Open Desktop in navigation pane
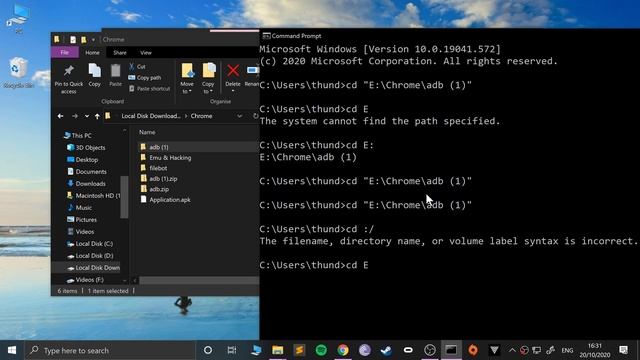The image size is (640, 360). tap(87, 160)
